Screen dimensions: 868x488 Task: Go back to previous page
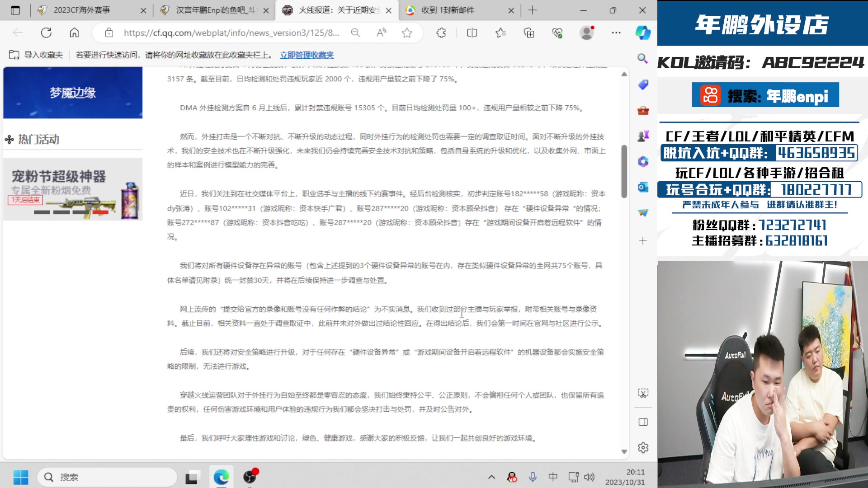click(18, 33)
